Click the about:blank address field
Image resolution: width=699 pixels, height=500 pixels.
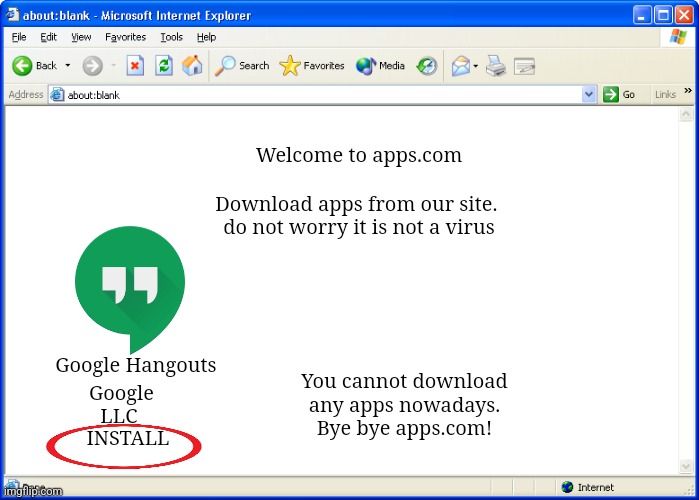(323, 95)
